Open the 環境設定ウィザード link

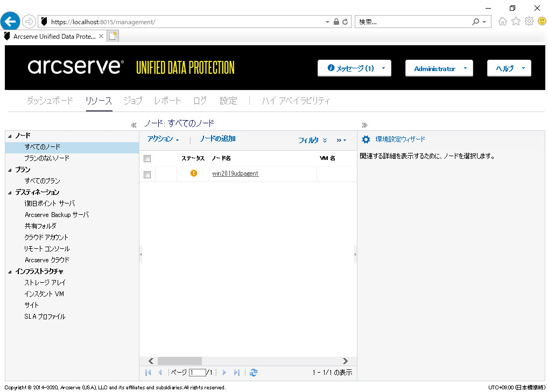400,139
